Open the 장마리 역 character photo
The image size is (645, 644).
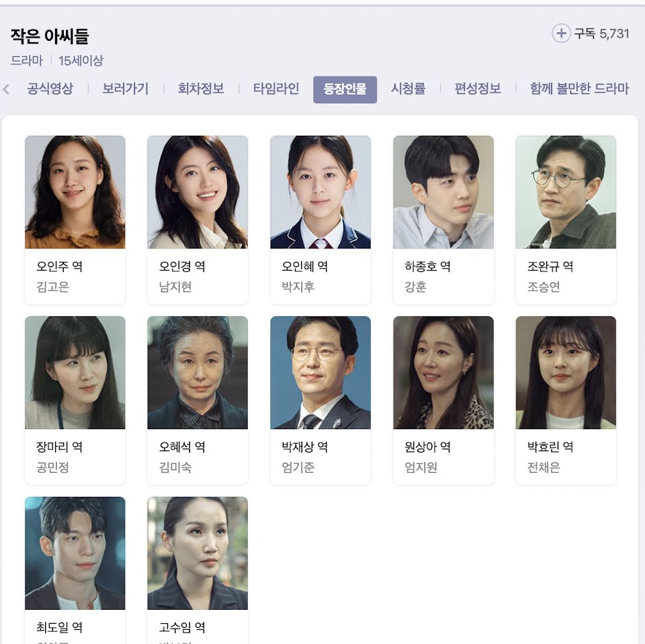[x=75, y=373]
